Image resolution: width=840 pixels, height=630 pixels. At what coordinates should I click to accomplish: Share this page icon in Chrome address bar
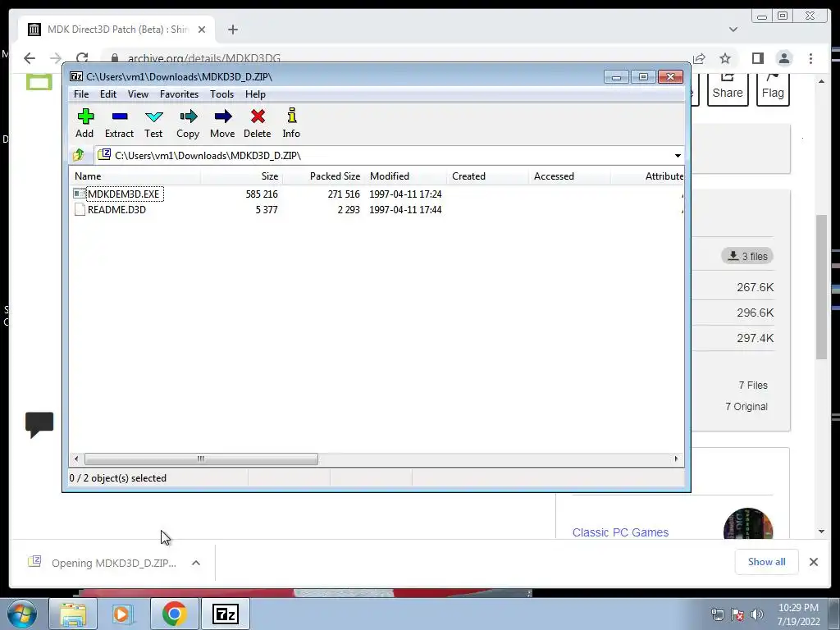[699, 58]
